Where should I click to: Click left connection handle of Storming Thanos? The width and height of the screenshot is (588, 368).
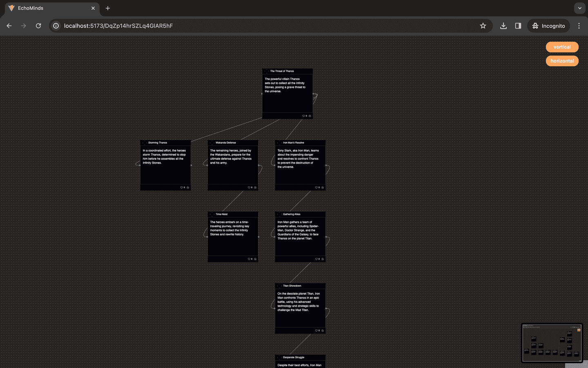point(140,165)
